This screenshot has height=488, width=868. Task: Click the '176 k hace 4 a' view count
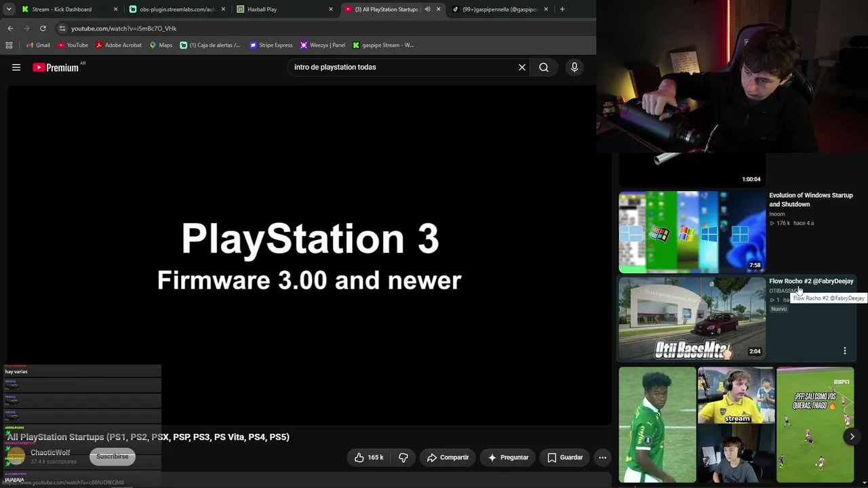click(x=791, y=223)
